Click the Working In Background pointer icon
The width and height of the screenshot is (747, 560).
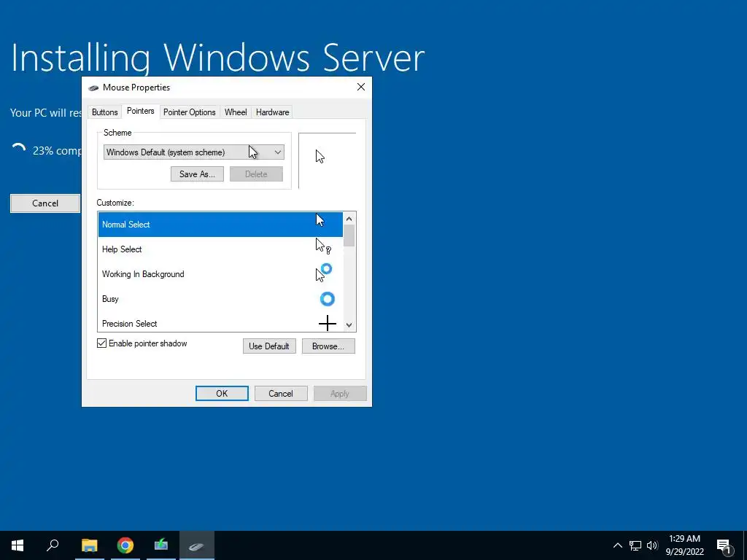[323, 273]
